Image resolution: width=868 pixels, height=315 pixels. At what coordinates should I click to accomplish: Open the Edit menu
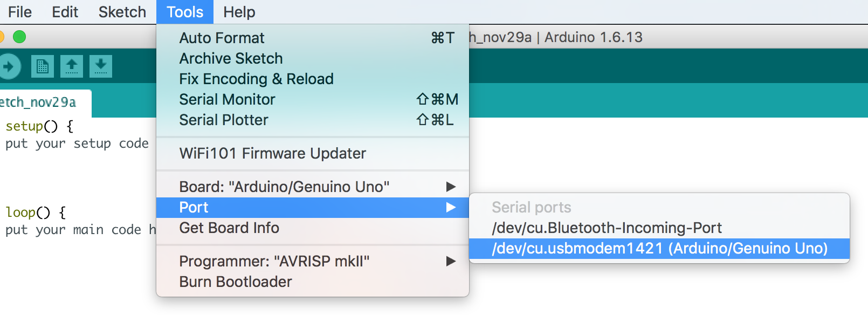point(65,12)
